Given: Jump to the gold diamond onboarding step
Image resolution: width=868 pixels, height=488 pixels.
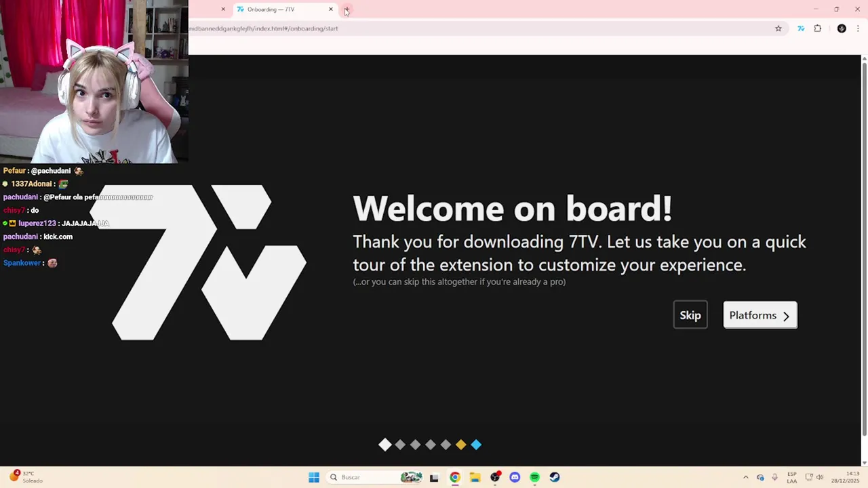Looking at the screenshot, I should pos(461,445).
